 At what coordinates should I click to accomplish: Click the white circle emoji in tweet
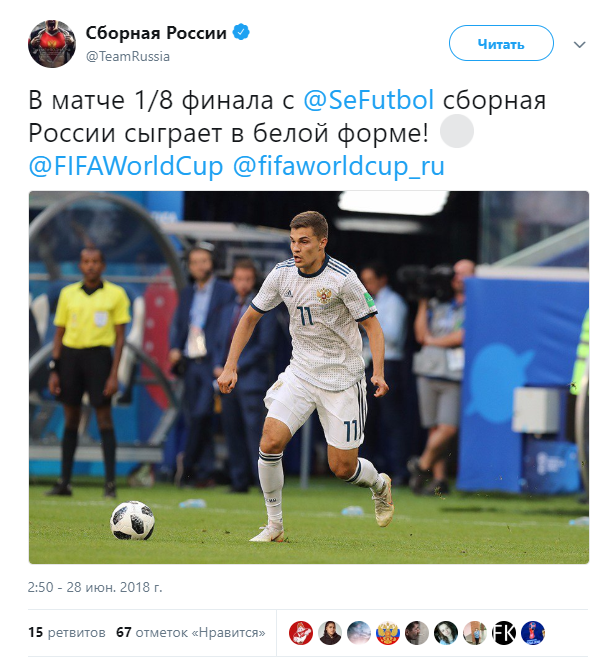click(x=457, y=131)
